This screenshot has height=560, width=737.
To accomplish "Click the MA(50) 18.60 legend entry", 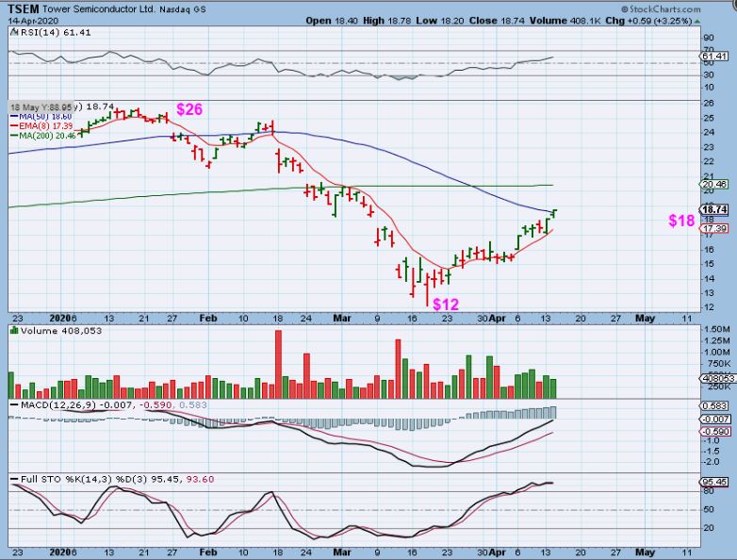I will pyautogui.click(x=41, y=116).
